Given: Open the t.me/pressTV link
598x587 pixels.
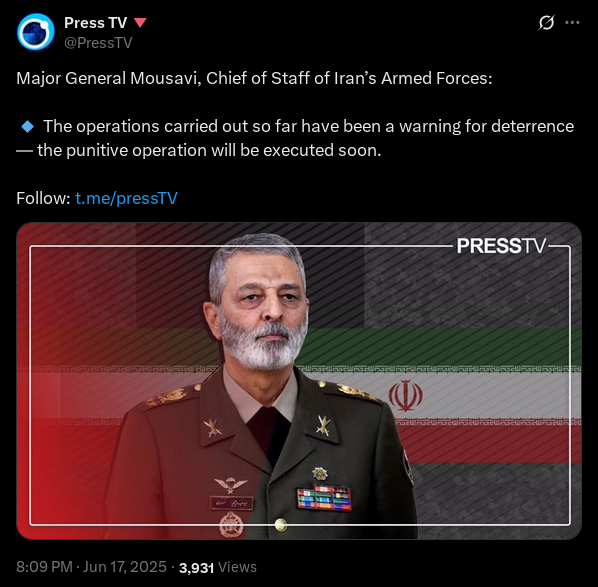Looking at the screenshot, I should 126,198.
